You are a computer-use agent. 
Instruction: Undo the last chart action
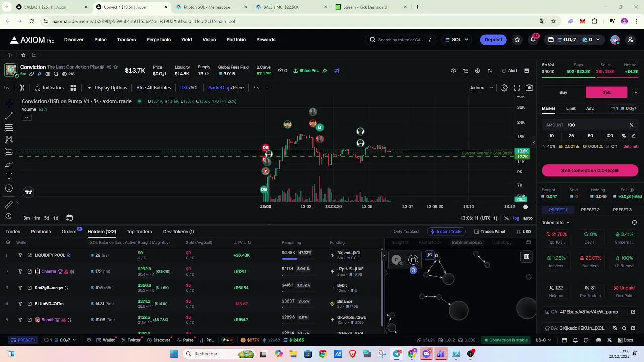point(256,87)
